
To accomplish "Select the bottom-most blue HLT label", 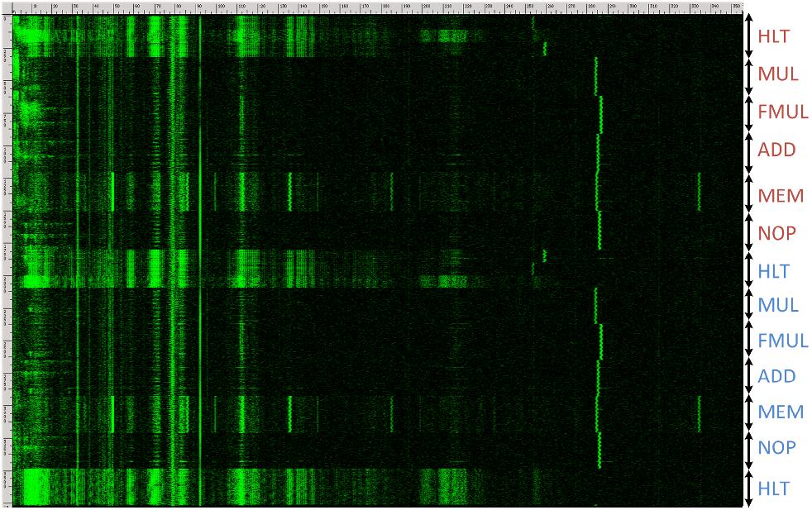I will 774,489.
